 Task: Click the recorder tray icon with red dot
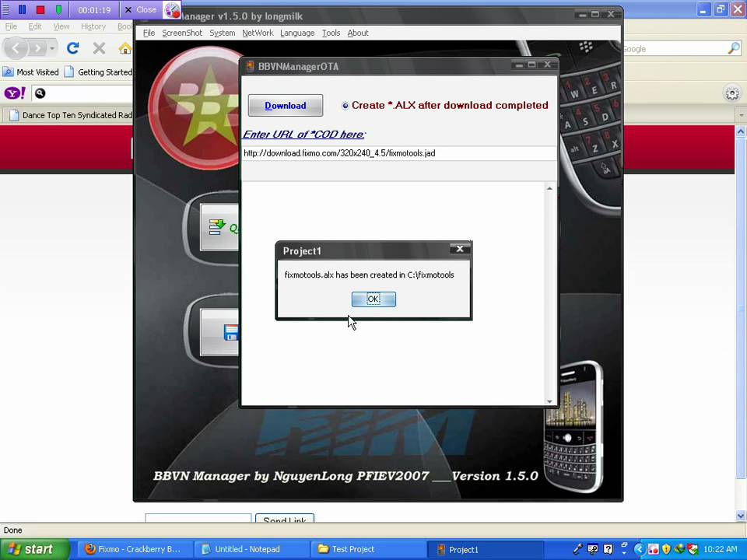[653, 549]
